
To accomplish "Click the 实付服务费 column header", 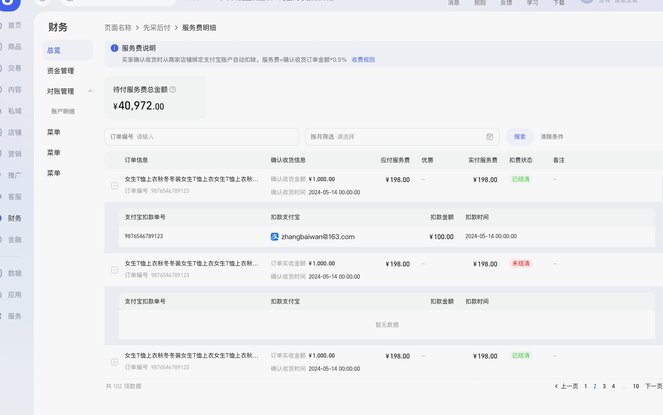I will tap(483, 160).
